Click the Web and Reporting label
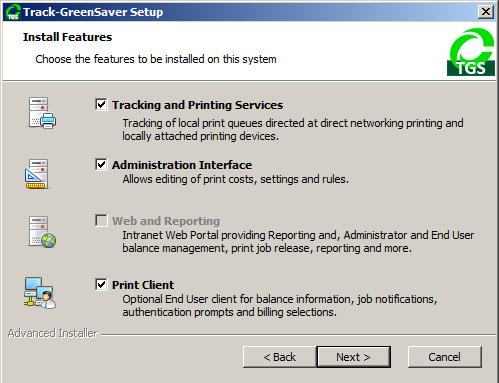This screenshot has height=383, width=499. 166,221
